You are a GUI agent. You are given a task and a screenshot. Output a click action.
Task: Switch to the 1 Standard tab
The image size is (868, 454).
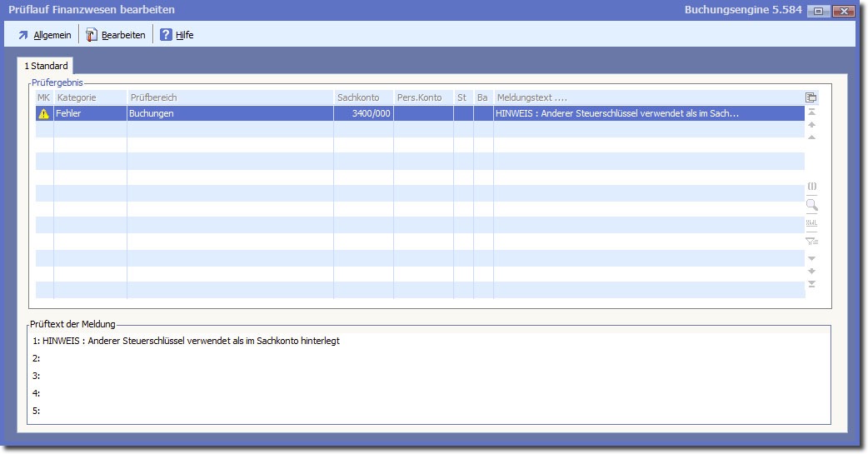pyautogui.click(x=46, y=65)
